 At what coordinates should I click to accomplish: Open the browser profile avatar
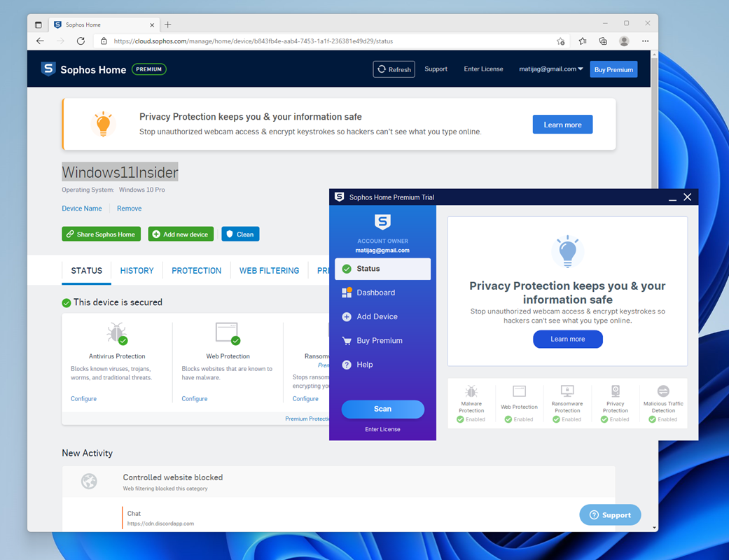[x=624, y=41]
